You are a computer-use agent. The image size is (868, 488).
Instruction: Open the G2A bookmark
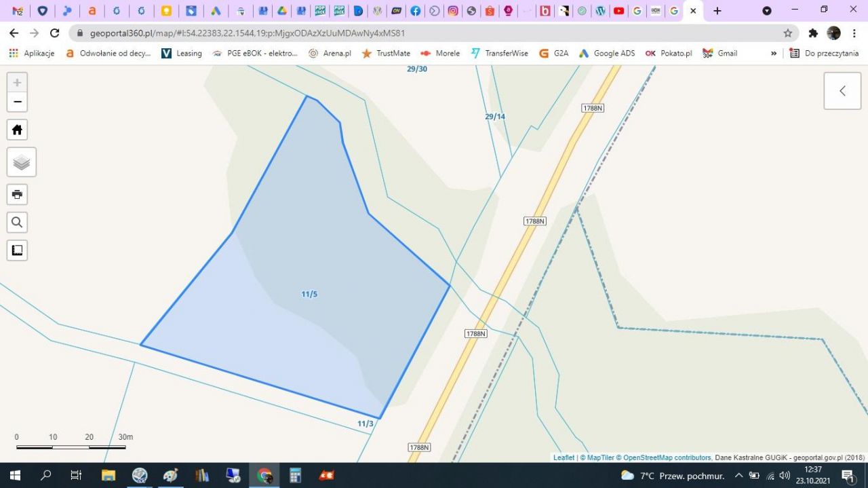point(554,53)
